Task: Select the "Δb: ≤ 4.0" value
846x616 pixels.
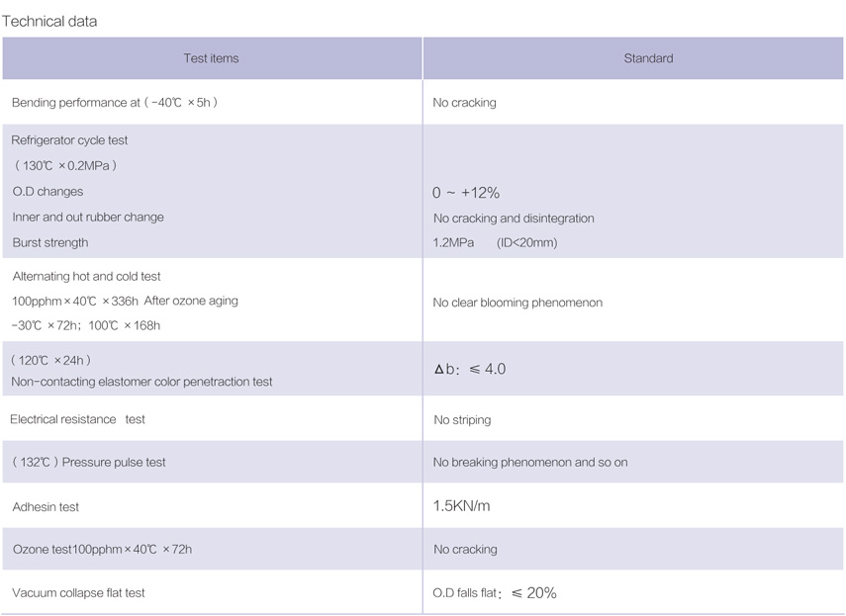Action: 470,369
